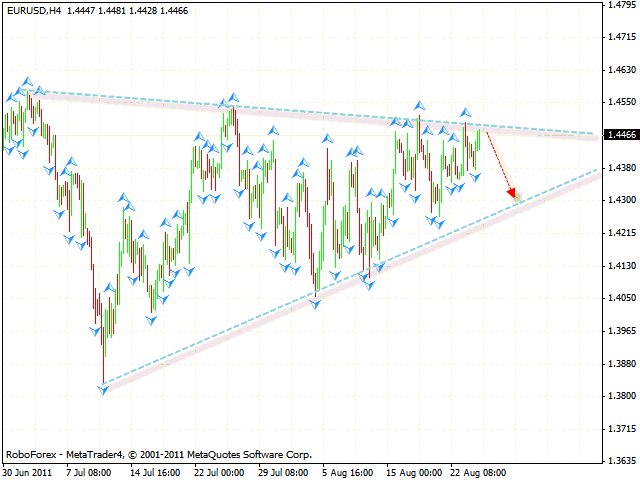Click the 29 Jul 08:00 date label
Viewport: 640px width, 480px height.
click(x=283, y=473)
